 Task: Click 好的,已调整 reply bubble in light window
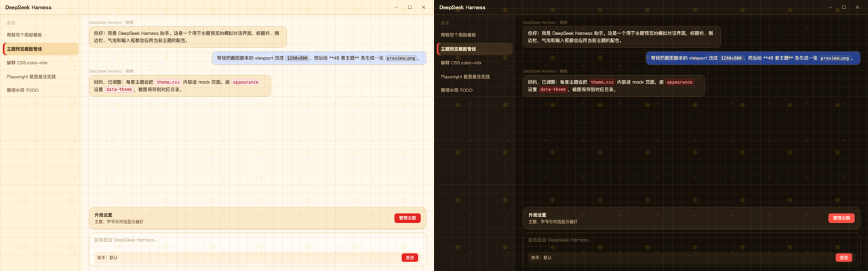click(x=180, y=85)
